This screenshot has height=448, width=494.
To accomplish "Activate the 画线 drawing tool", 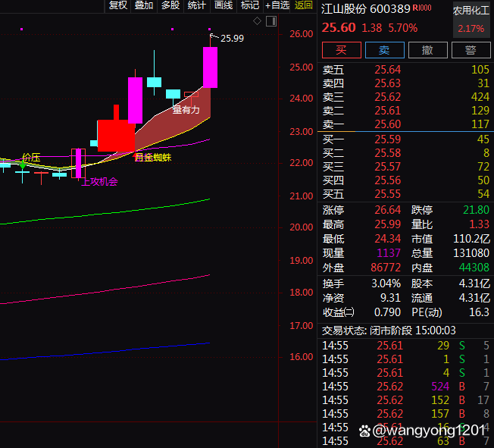I will click(x=224, y=5).
